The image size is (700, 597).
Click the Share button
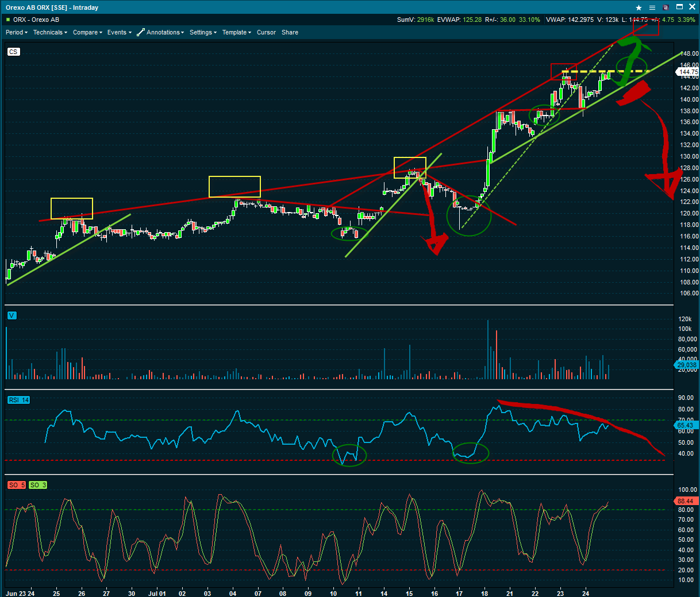[290, 33]
